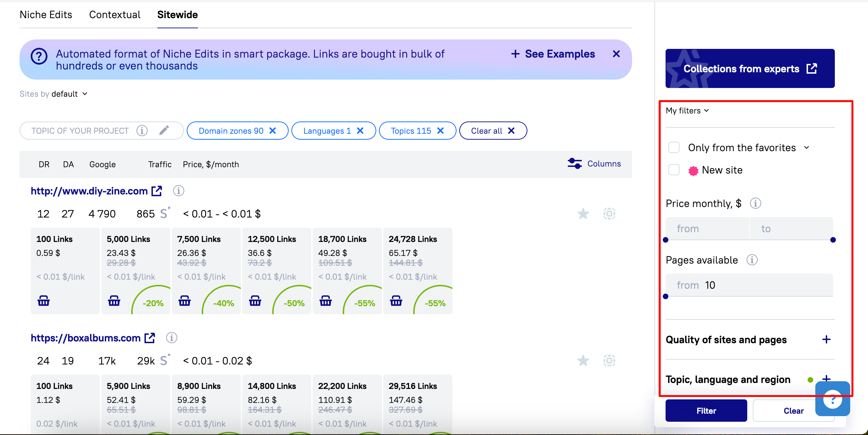
Task: Add boxalbums.com to favorites star
Action: click(x=583, y=361)
